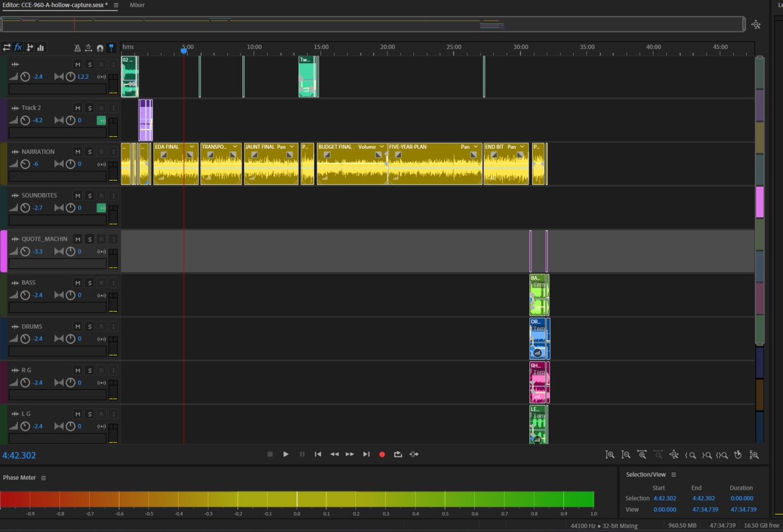
Task: Click Zoom In (Amplitude) icon
Action: click(610, 455)
